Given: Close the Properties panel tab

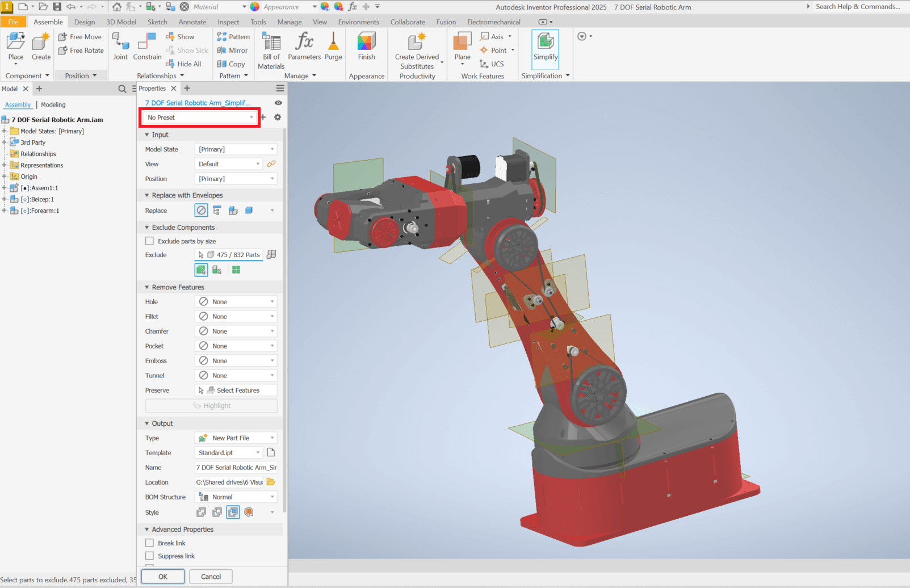Looking at the screenshot, I should click(x=174, y=89).
